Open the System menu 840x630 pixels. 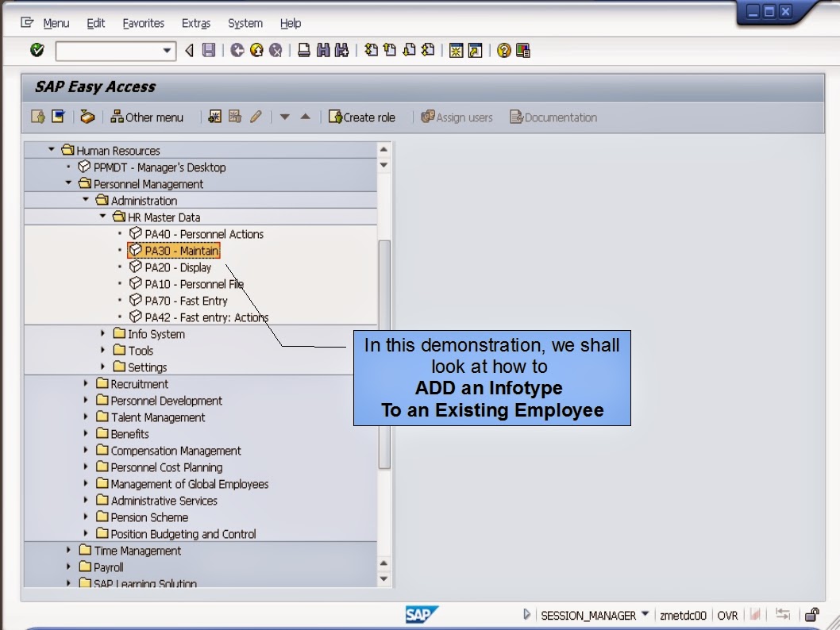click(245, 23)
